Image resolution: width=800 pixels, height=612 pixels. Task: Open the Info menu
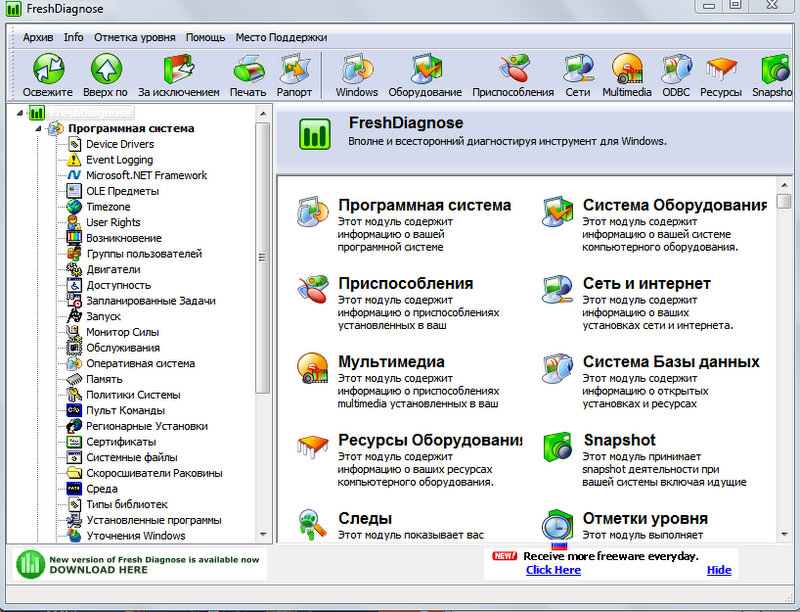[x=73, y=37]
